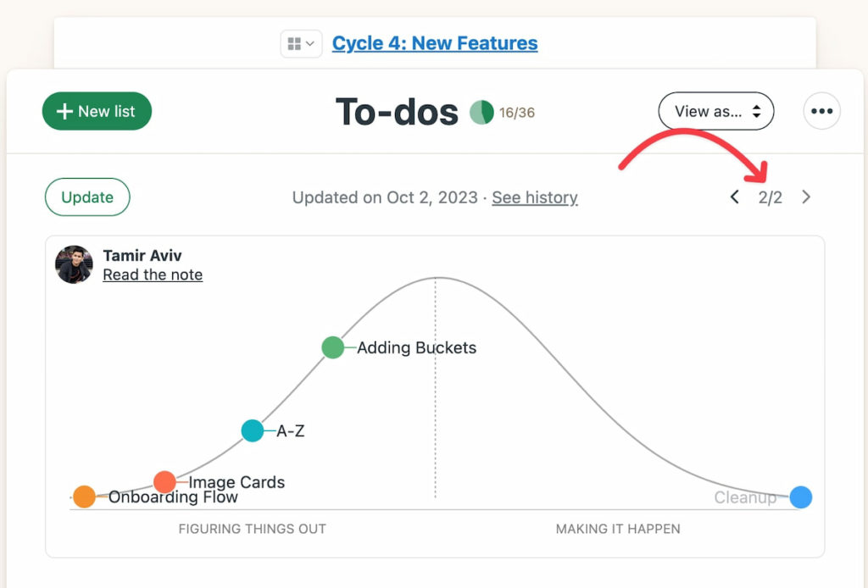Select the red Image Cards dot
868x588 pixels.
coord(164,482)
